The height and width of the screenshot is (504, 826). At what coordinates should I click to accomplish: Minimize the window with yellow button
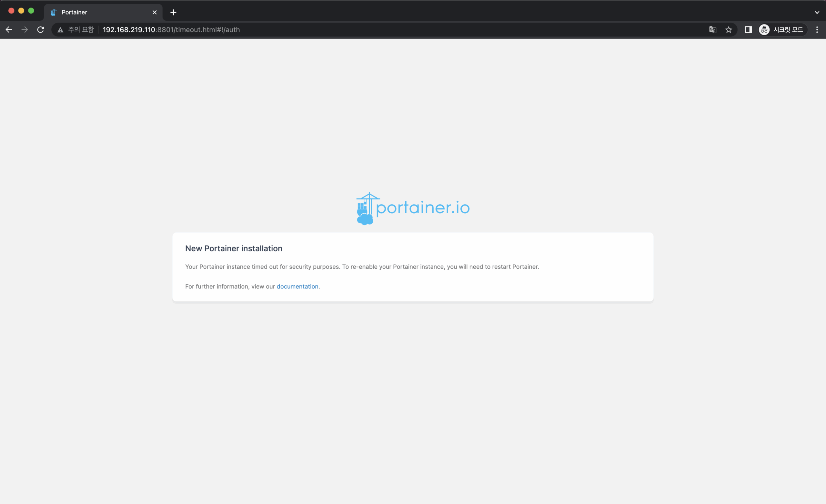[21, 11]
